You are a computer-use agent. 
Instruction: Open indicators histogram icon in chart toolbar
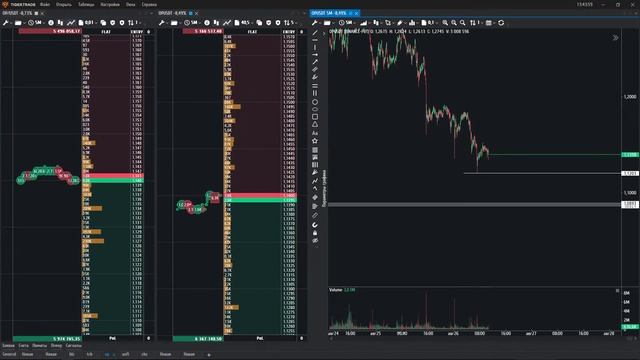pyautogui.click(x=412, y=23)
